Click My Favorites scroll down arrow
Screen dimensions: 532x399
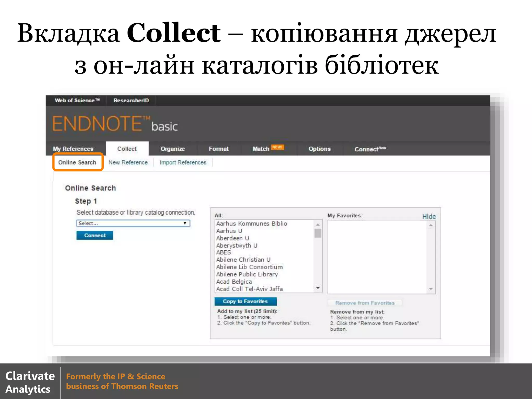pos(431,289)
